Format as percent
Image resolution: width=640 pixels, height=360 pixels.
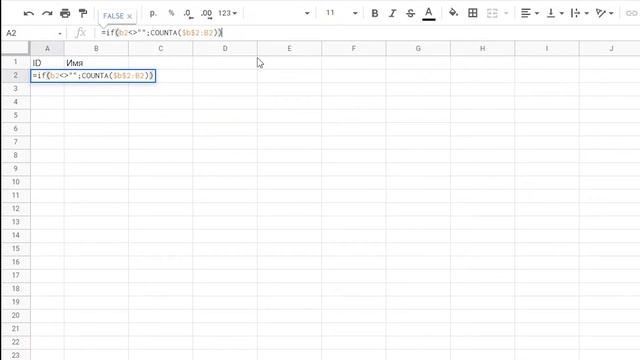click(171, 13)
